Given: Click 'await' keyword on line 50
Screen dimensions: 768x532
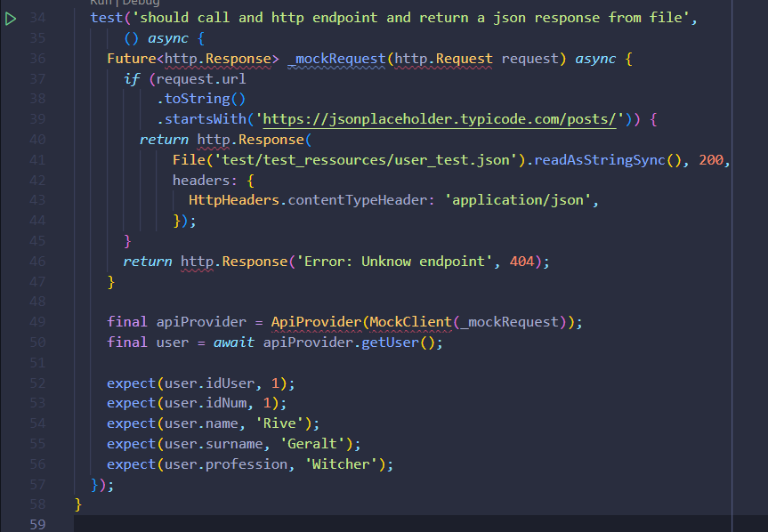Looking at the screenshot, I should (234, 343).
